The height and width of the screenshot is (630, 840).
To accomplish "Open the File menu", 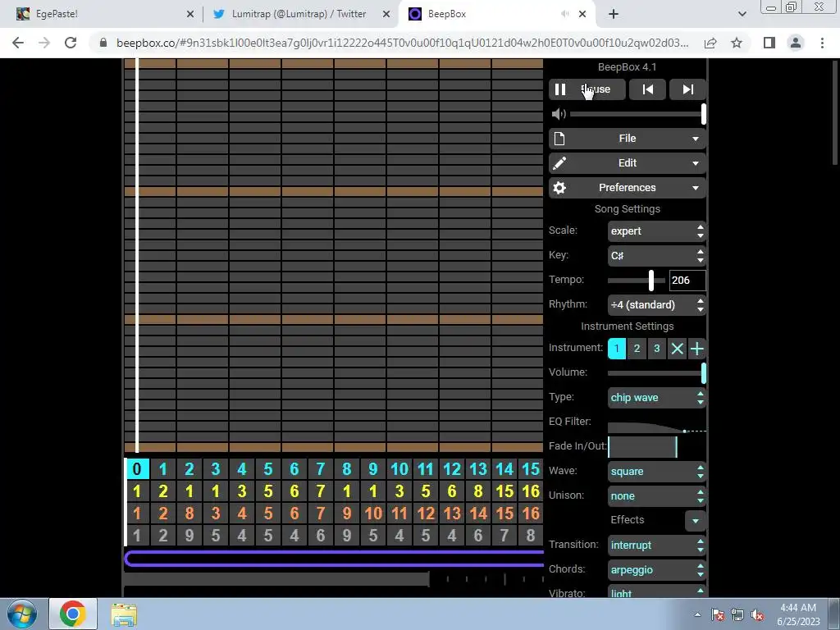I will coord(628,139).
